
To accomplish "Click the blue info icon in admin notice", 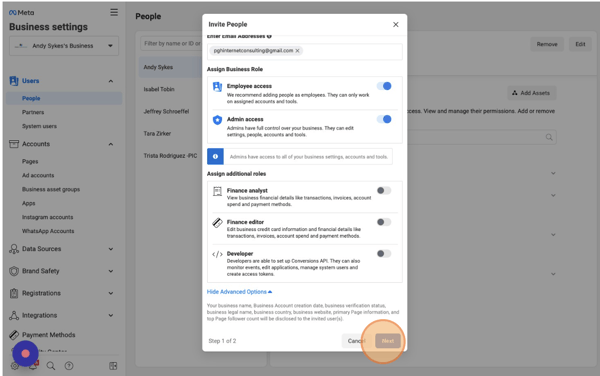I will 215,156.
